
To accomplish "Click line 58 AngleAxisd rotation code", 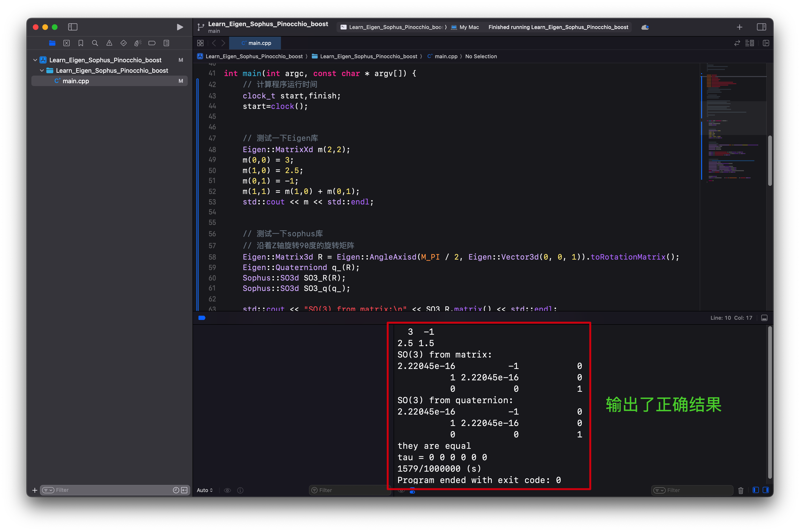I will tap(461, 257).
